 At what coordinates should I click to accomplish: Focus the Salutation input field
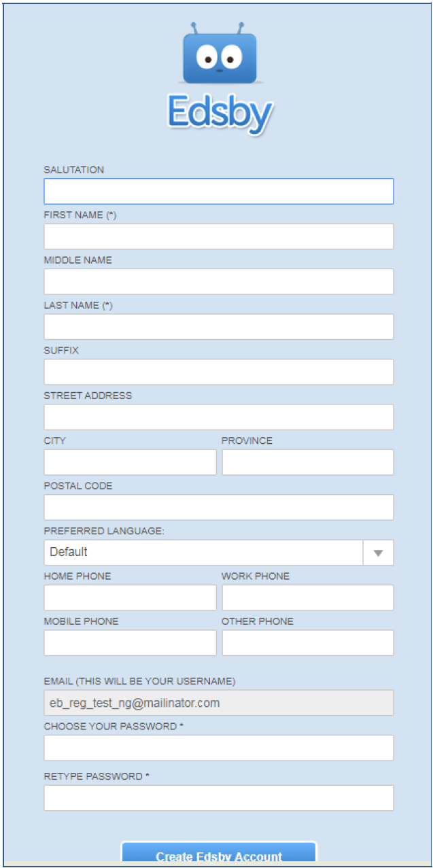coord(219,191)
